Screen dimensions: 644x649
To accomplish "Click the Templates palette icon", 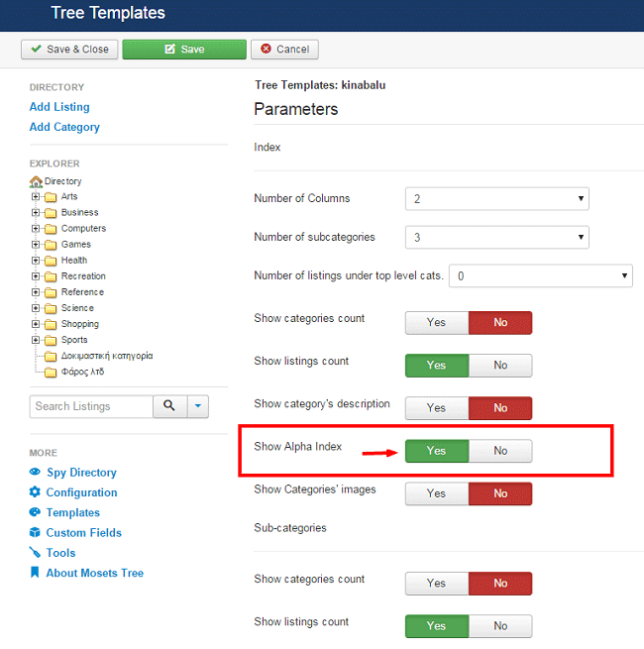I will click(35, 512).
